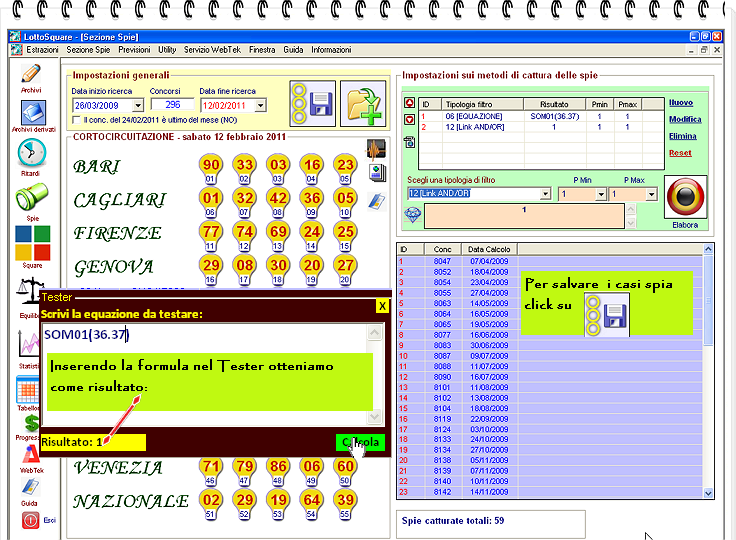The image size is (736, 540).
Task: Click Nazionale ball number 64
Action: (312, 500)
